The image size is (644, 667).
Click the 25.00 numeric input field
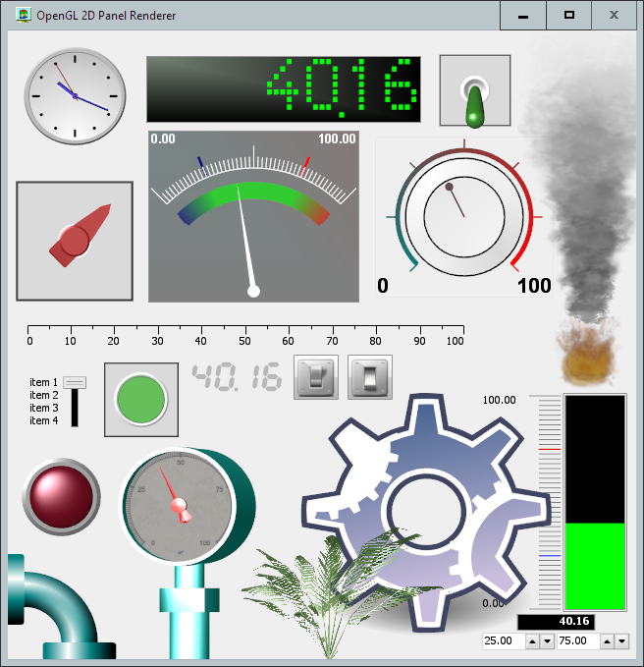click(x=503, y=641)
